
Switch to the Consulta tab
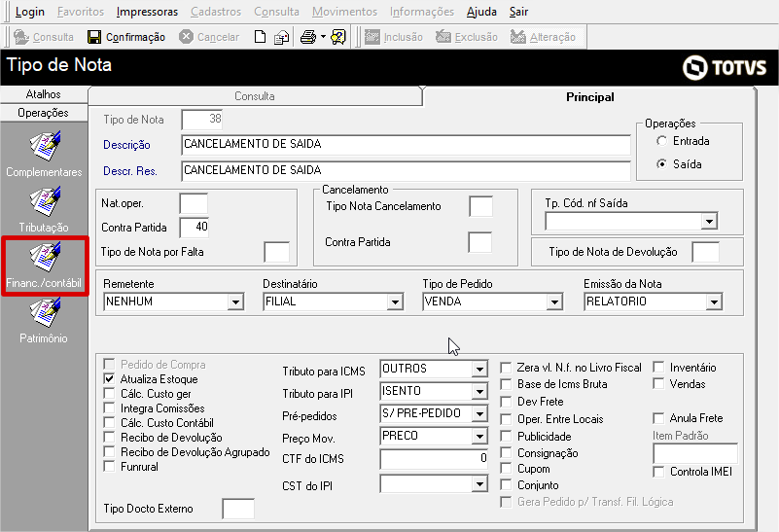point(255,96)
